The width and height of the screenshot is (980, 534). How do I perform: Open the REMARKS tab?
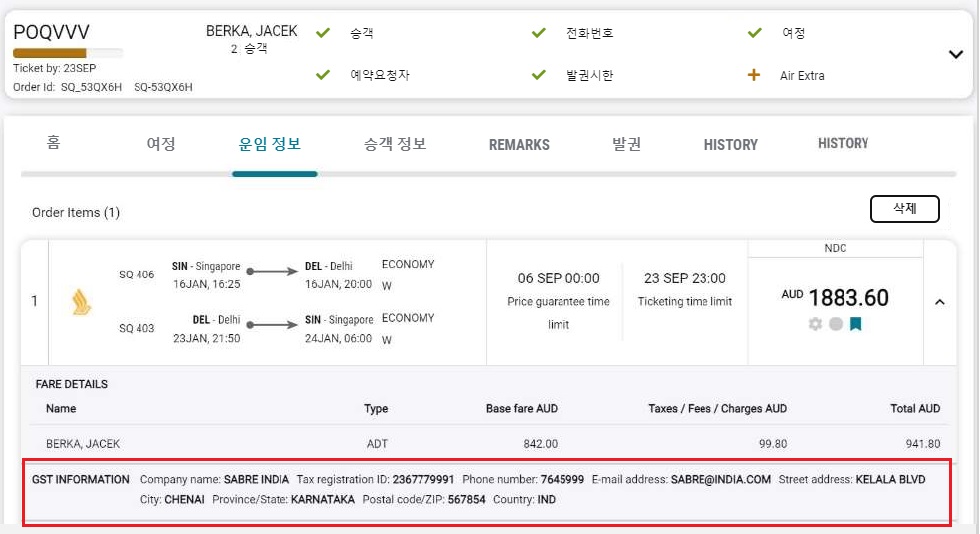519,145
